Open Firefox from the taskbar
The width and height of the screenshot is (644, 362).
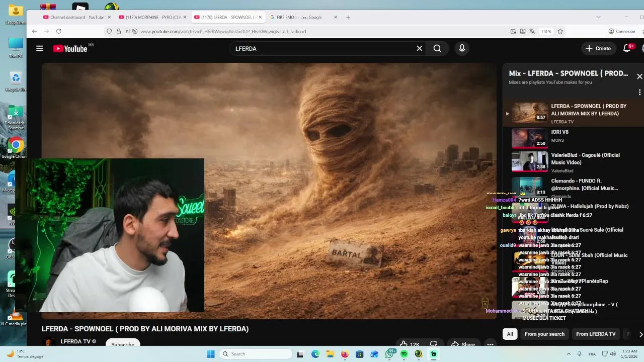[x=345, y=354]
